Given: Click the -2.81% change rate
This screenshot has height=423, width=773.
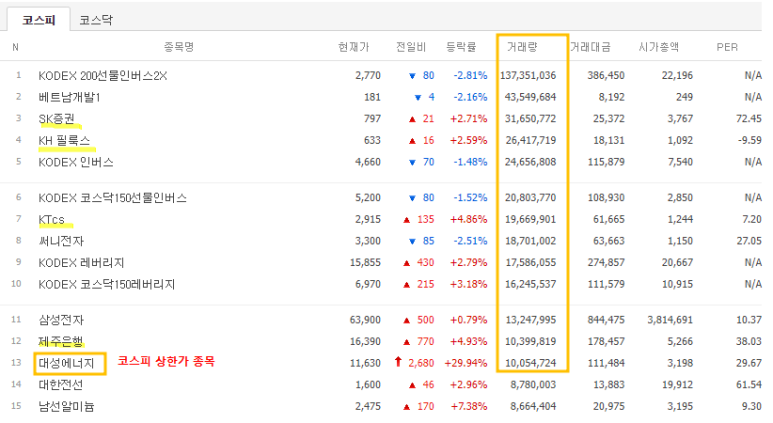Looking at the screenshot, I should coord(470,75).
